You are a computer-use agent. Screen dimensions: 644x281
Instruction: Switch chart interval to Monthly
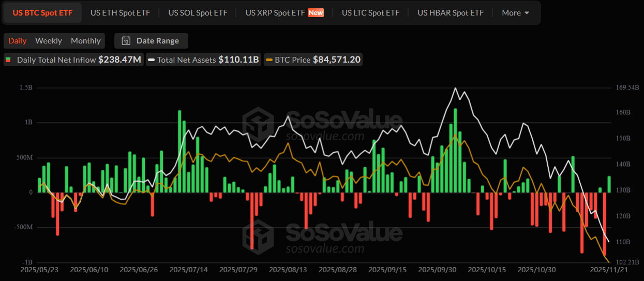point(85,41)
